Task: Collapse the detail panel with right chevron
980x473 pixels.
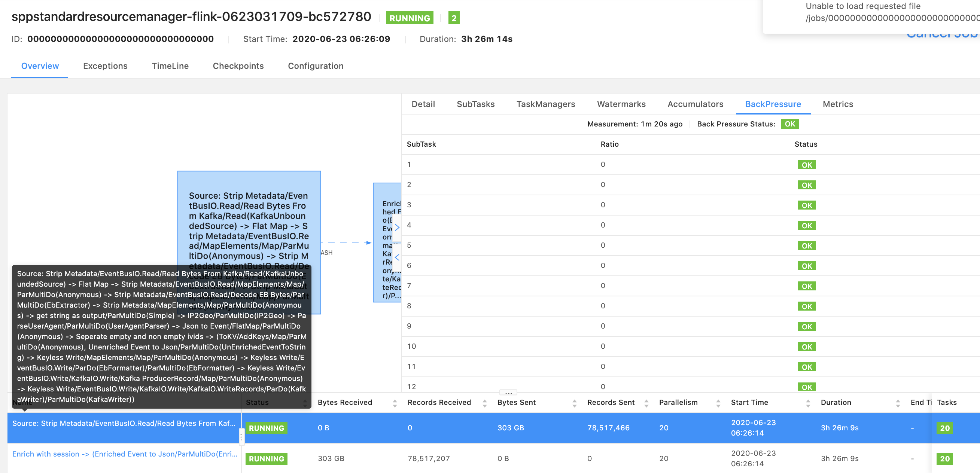Action: click(x=397, y=228)
